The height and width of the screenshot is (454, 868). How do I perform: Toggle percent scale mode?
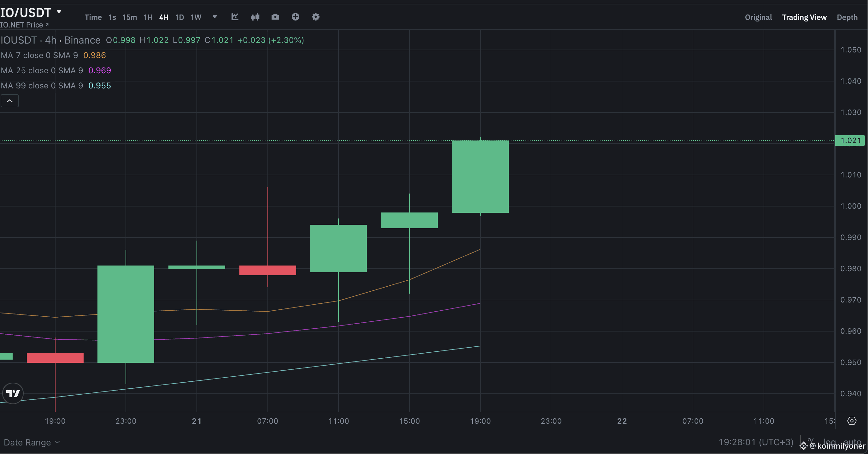[811, 441]
